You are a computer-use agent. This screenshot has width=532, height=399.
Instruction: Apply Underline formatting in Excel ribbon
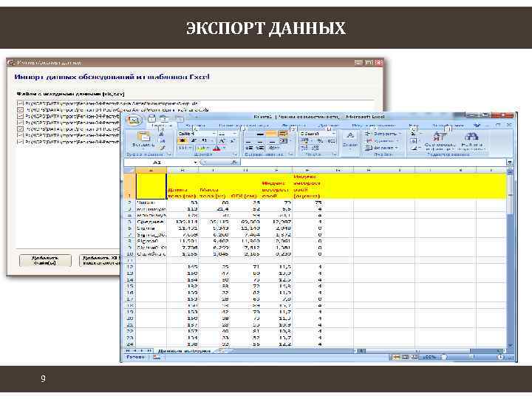(x=205, y=140)
